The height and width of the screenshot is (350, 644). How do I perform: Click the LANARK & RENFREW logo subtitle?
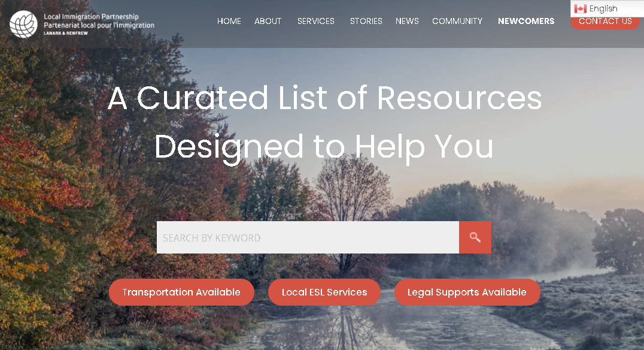click(x=66, y=34)
